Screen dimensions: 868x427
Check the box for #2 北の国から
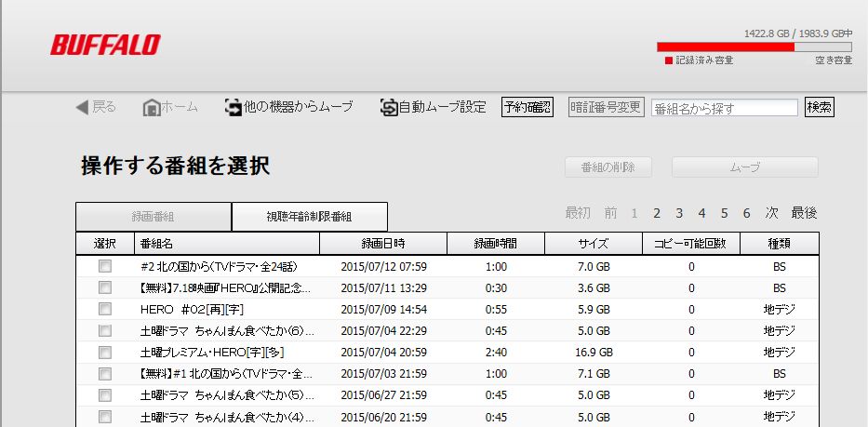point(105,266)
